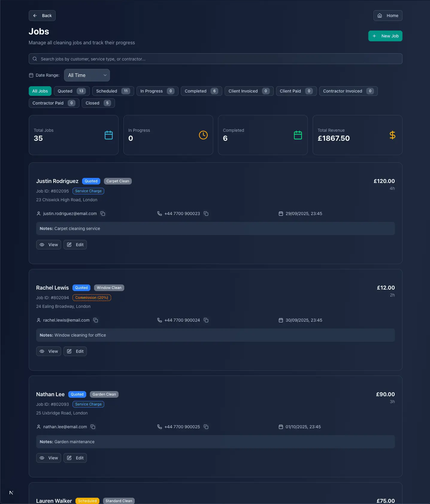This screenshot has width=430, height=504.
Task: Click Rachel Lewis's date calendar icon
Action: [281, 320]
